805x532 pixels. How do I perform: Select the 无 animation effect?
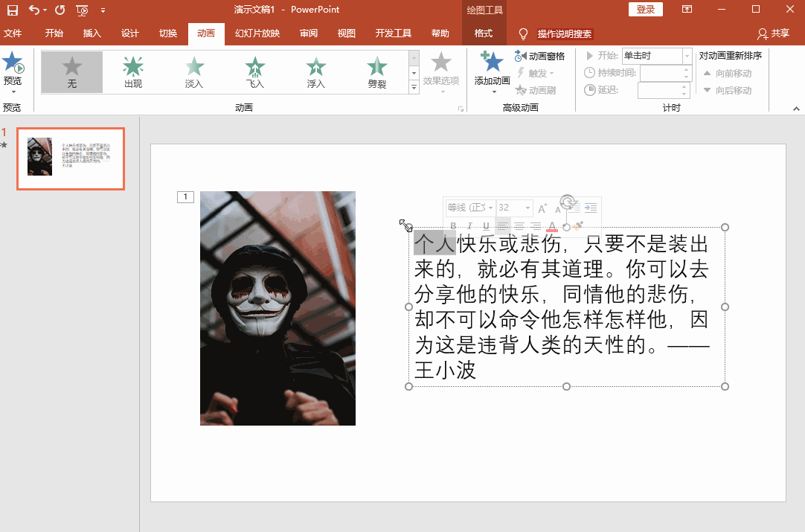pos(72,72)
